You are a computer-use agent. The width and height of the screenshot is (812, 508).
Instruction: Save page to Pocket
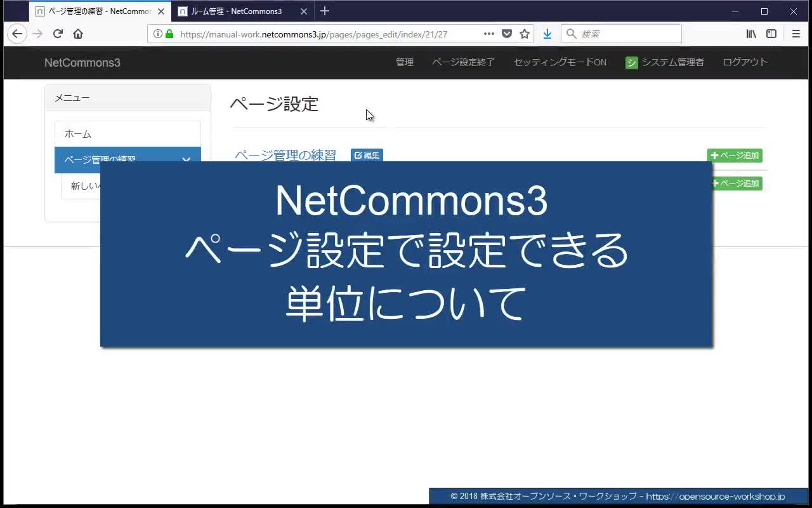click(507, 34)
